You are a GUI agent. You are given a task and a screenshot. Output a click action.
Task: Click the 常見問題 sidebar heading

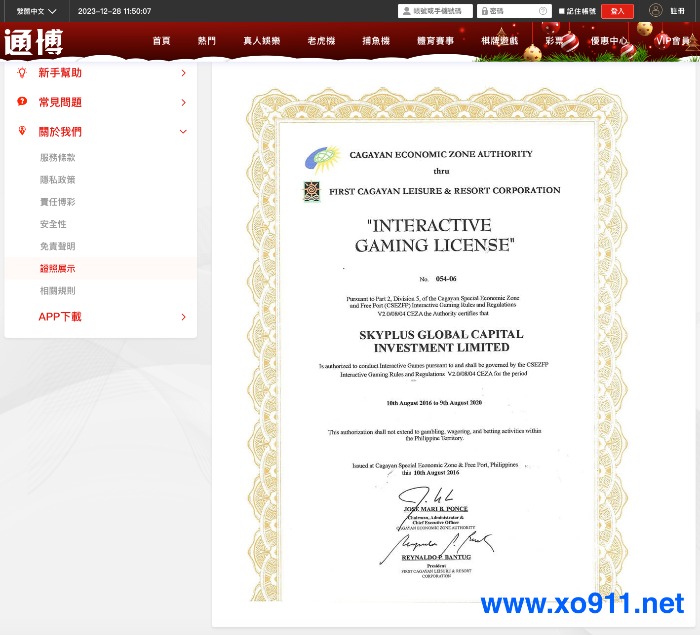click(60, 102)
